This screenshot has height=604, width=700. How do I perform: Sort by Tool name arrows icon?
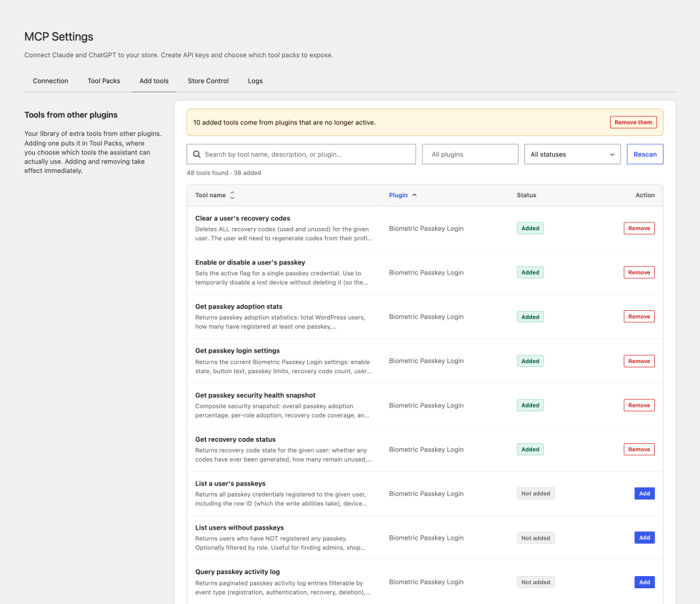click(232, 195)
